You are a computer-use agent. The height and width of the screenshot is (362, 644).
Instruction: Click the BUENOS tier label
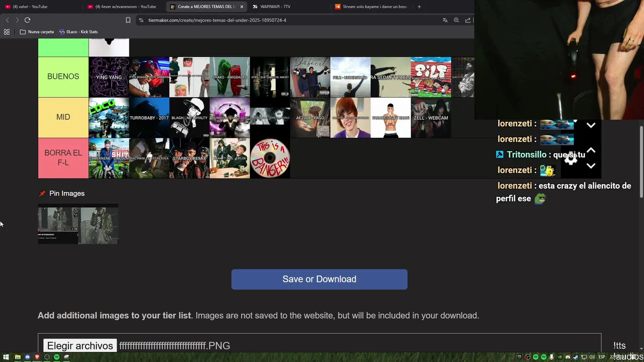coord(63,76)
